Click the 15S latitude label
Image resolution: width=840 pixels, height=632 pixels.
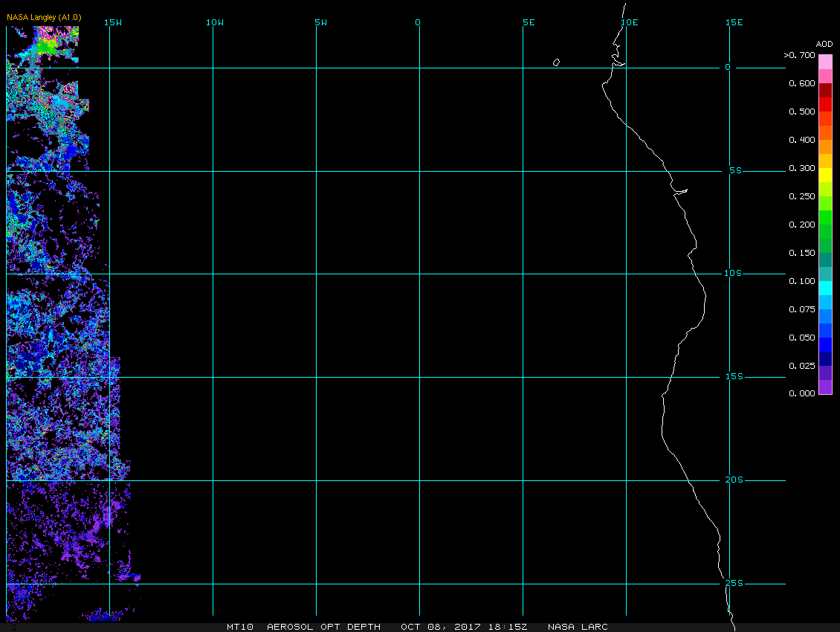734,377
